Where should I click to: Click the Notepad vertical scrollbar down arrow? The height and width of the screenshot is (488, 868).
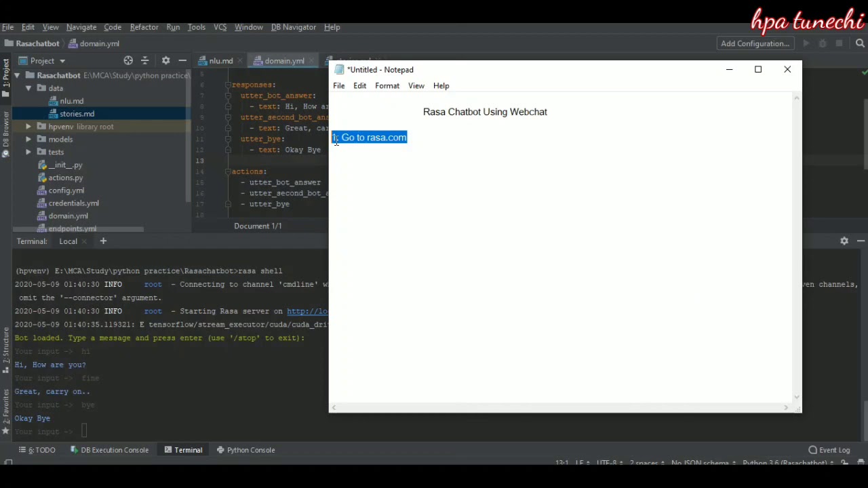(x=797, y=397)
